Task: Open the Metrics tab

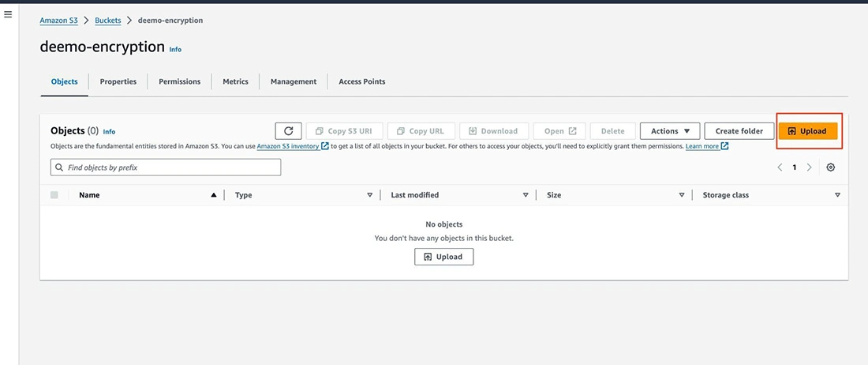Action: [235, 81]
